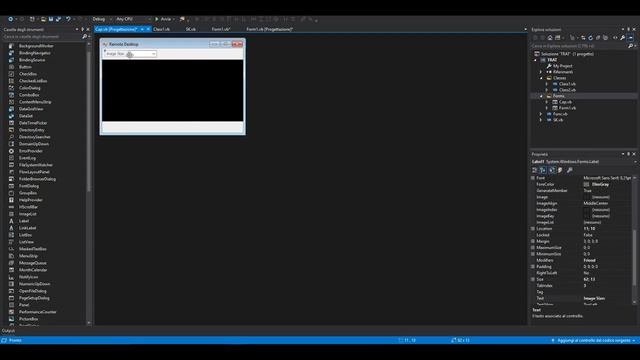Click the Text property value 'Image Size'

point(594,298)
